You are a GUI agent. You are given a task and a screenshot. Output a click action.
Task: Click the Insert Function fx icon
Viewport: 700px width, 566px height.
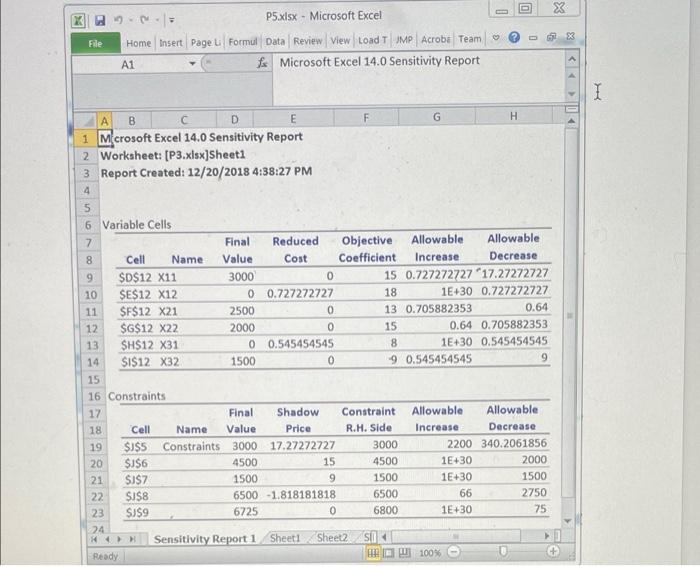(262, 63)
